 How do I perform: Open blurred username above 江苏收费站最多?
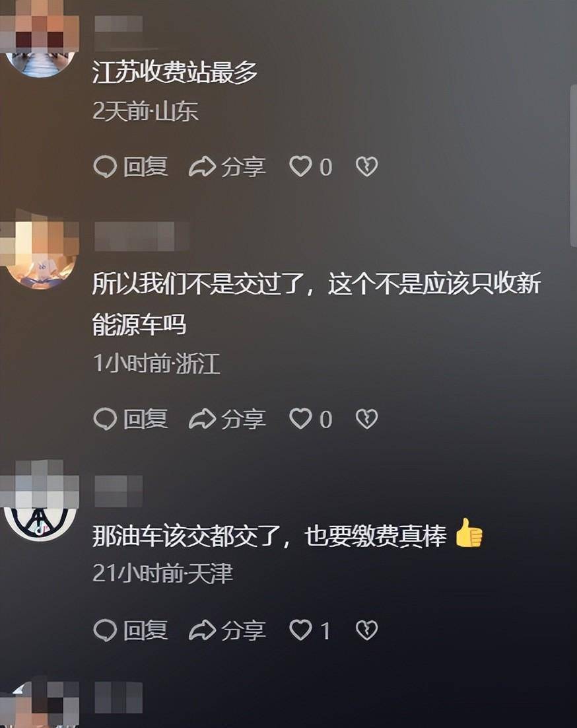click(118, 24)
